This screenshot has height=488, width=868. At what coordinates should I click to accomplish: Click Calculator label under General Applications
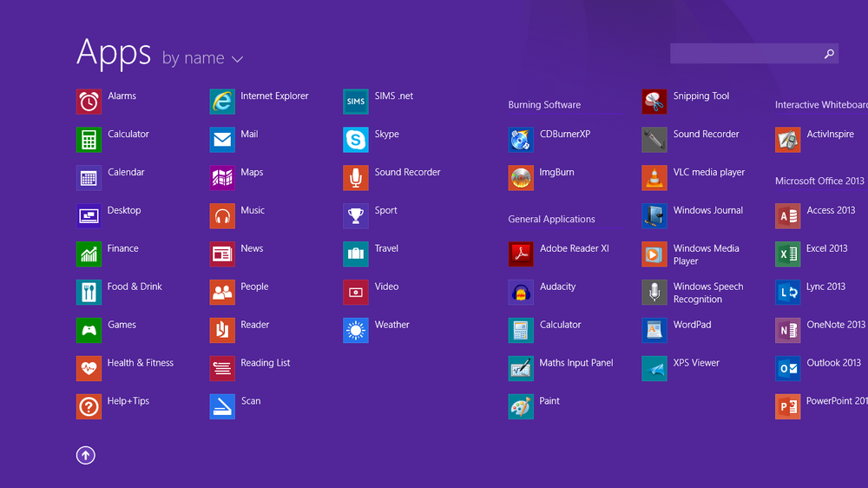(x=560, y=325)
